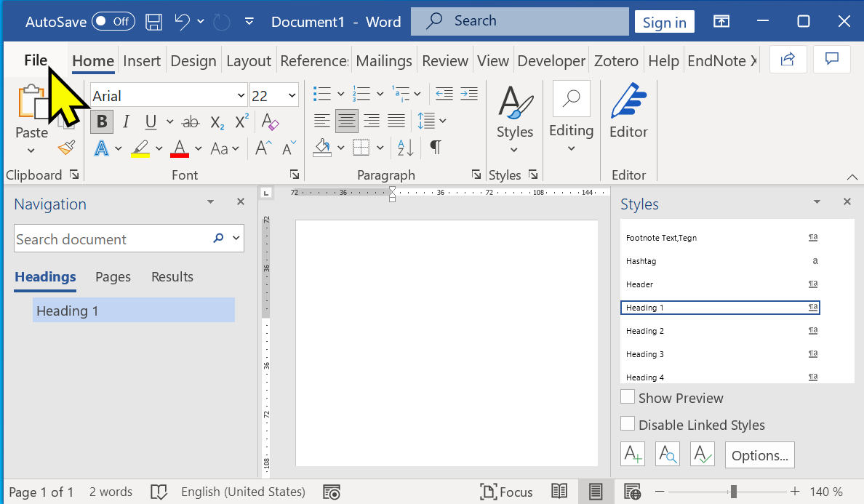This screenshot has width=864, height=504.
Task: Open the bullets list dropdown arrow
Action: click(x=340, y=95)
